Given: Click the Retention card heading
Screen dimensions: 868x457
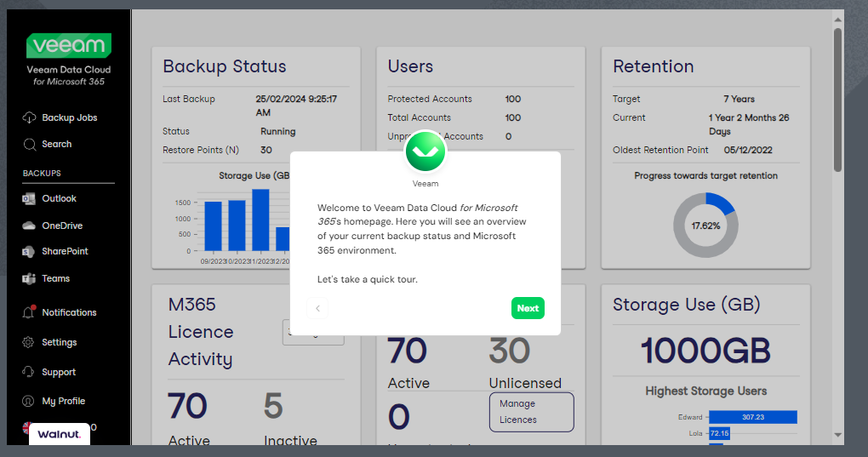Looking at the screenshot, I should click(654, 66).
